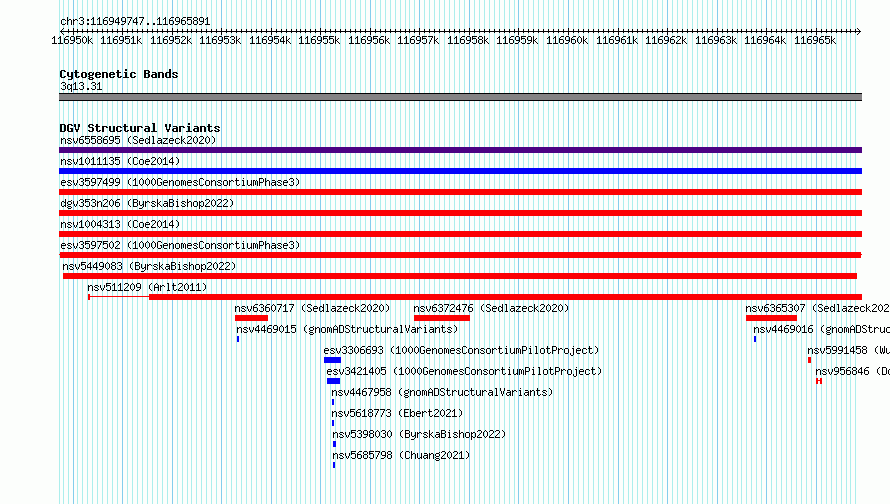Click the red nsv6372476 variant block
Screen dimensions: 890x504
[442, 318]
